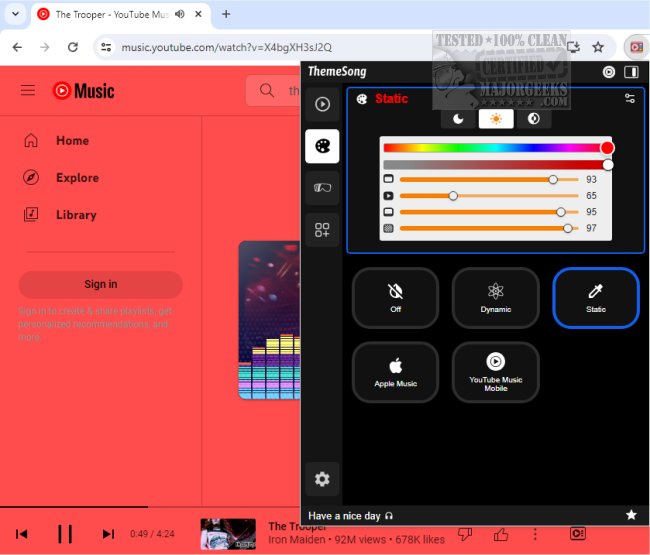Adjust the red saturation slider
The image size is (650, 555).
coord(497,165)
